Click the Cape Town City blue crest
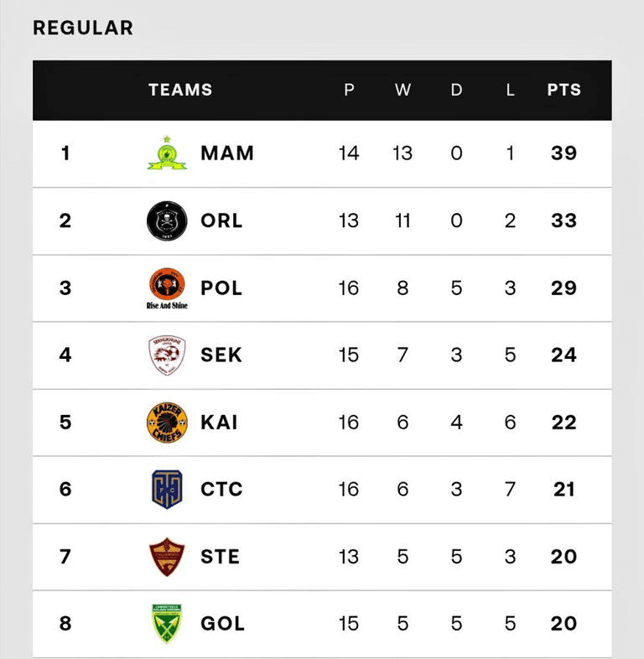Viewport: 644px width, 659px height. [x=167, y=489]
